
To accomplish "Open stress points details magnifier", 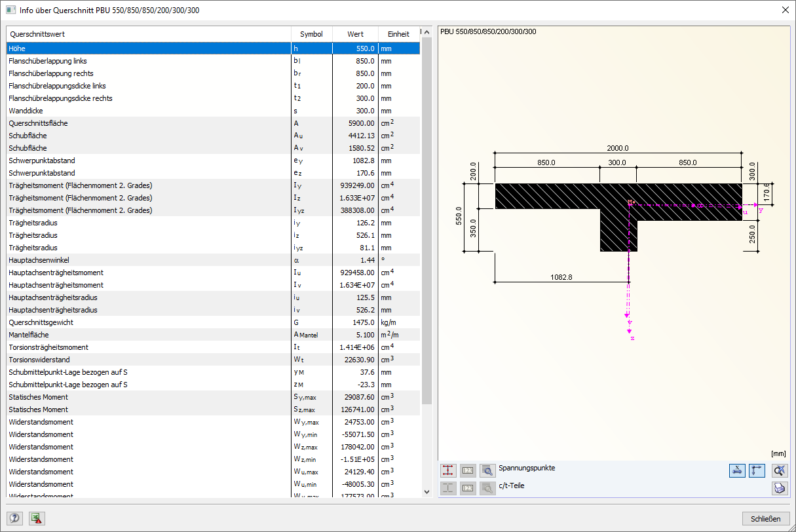I will [487, 470].
